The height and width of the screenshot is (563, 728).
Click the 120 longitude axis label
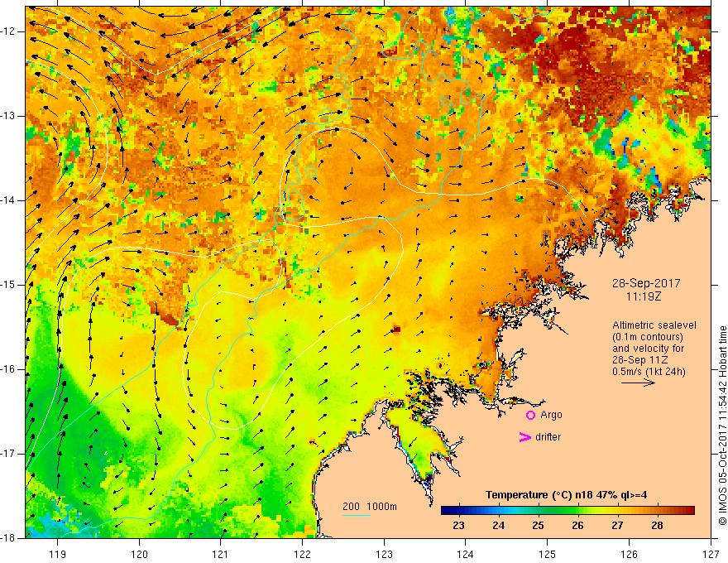tap(139, 555)
